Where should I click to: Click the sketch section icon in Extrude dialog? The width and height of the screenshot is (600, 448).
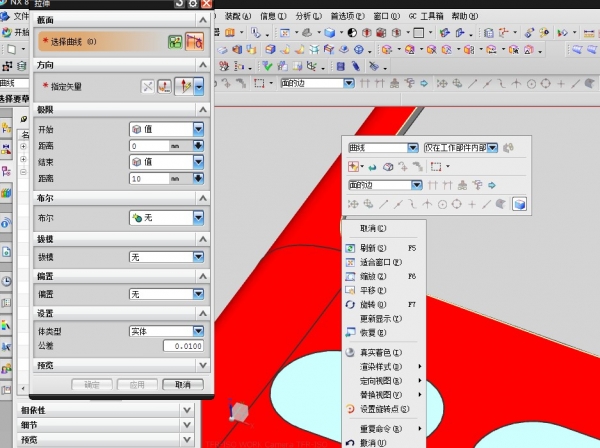coord(175,42)
